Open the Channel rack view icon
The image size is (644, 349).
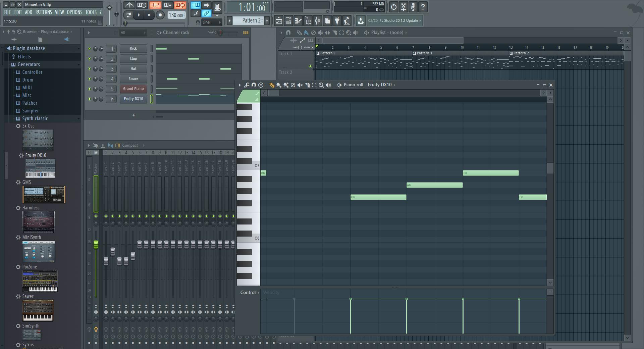tap(288, 21)
